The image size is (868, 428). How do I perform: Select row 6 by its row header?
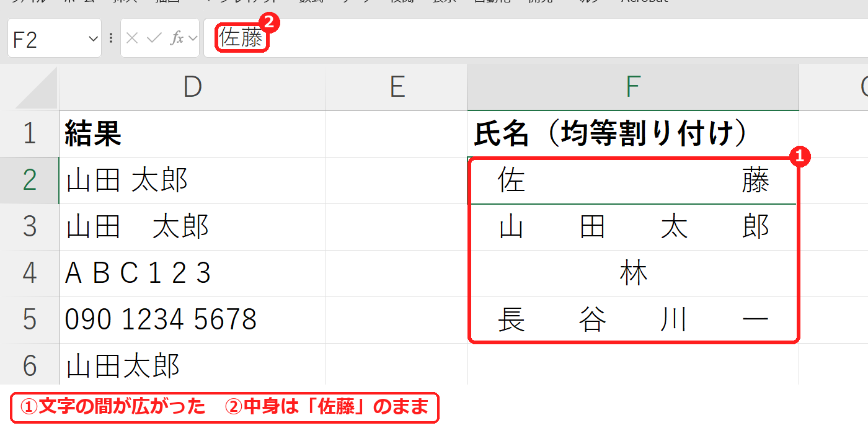coord(29,365)
